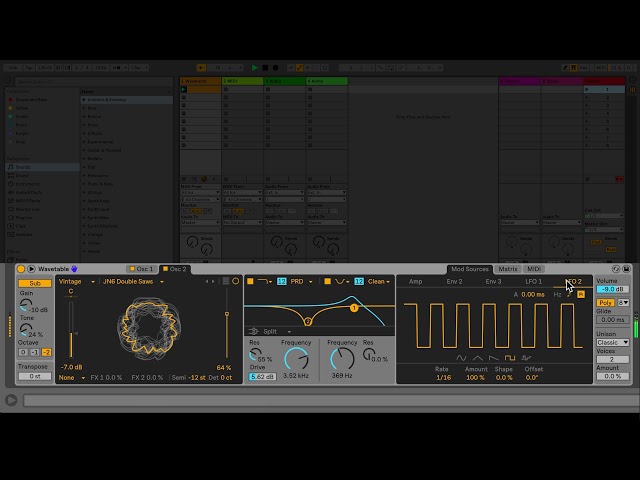Switch to the Osc 1 tab
The height and width of the screenshot is (480, 640).
pyautogui.click(x=141, y=269)
